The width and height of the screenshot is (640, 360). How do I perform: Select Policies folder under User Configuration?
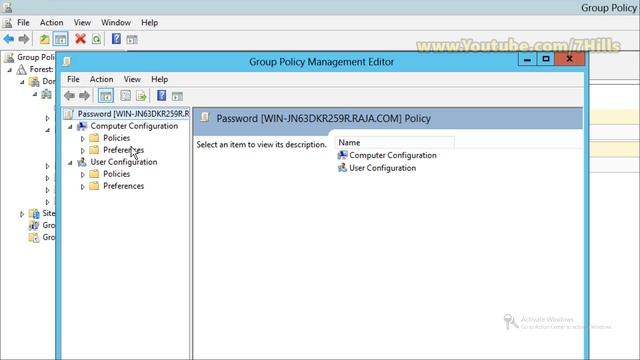(116, 174)
